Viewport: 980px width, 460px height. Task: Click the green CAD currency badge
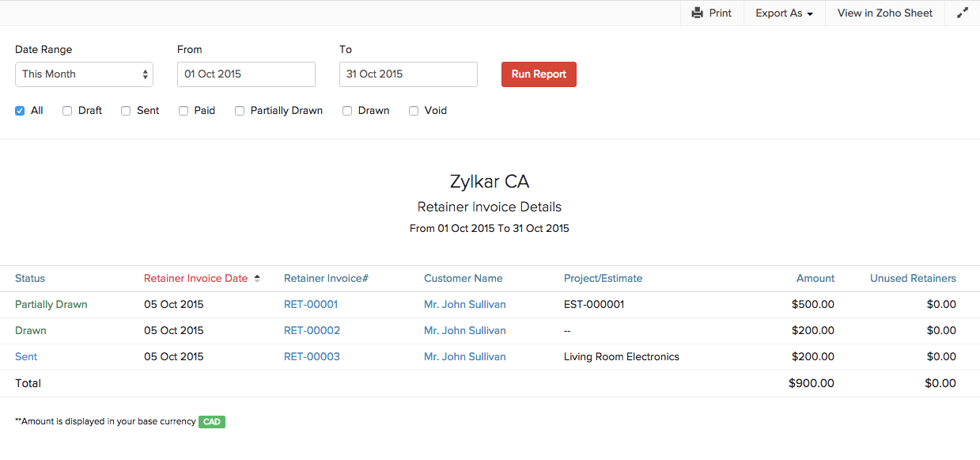coord(212,422)
